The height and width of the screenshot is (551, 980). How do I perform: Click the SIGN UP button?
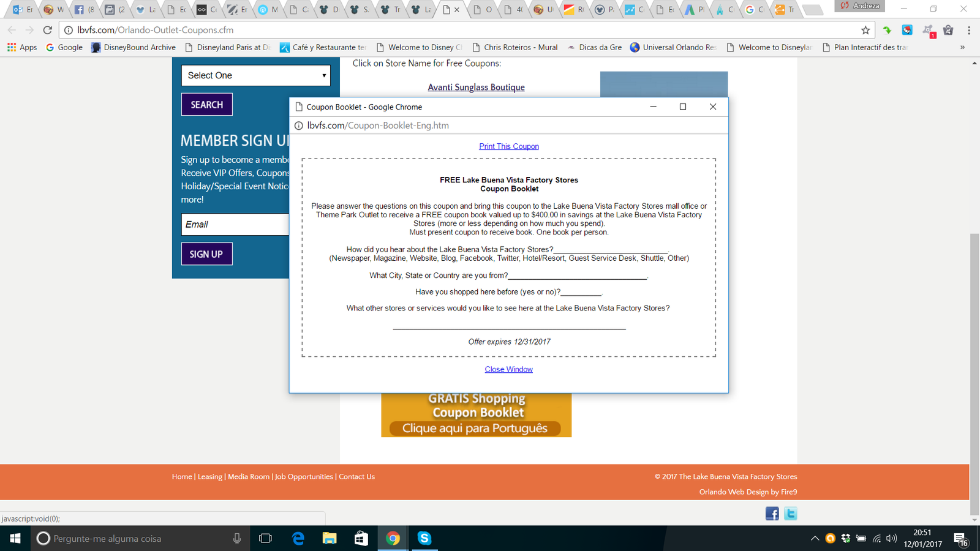click(206, 254)
